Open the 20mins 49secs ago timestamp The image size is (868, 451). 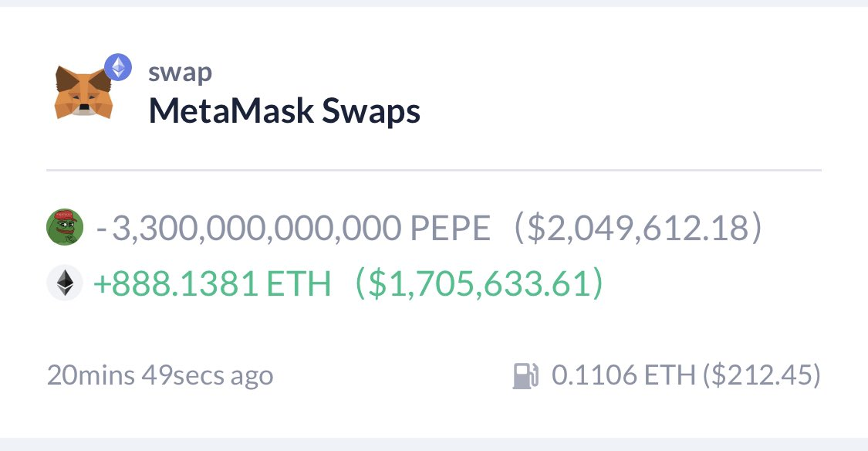coord(160,375)
